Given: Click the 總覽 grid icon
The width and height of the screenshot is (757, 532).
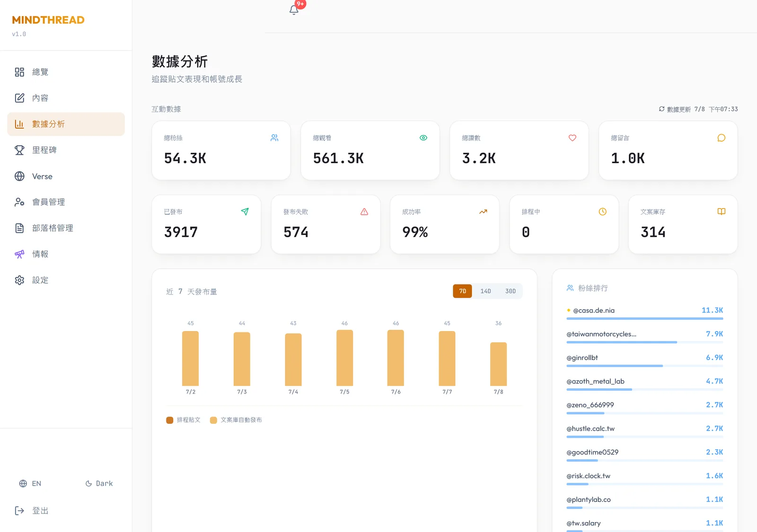Looking at the screenshot, I should [x=19, y=72].
